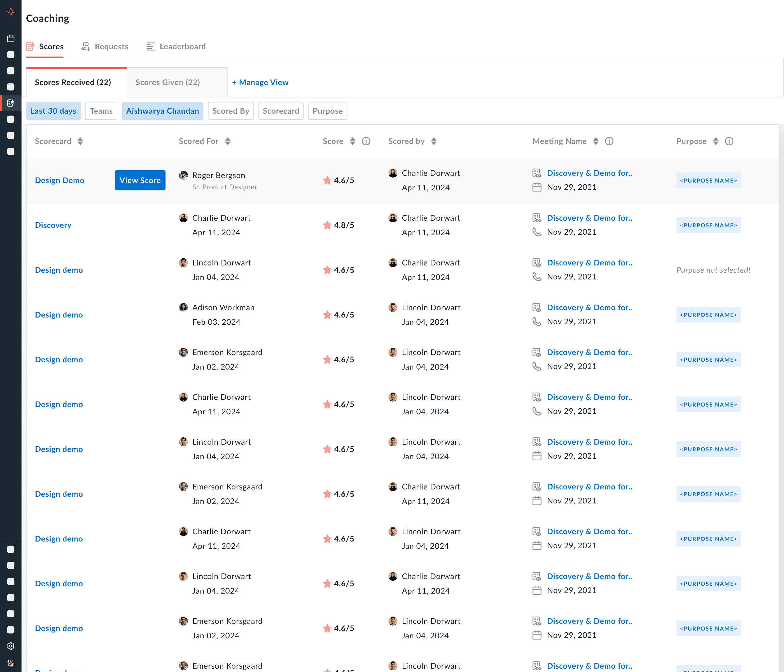The image size is (784, 672).
Task: Click the app logo in sidebar top
Action: click(x=11, y=12)
